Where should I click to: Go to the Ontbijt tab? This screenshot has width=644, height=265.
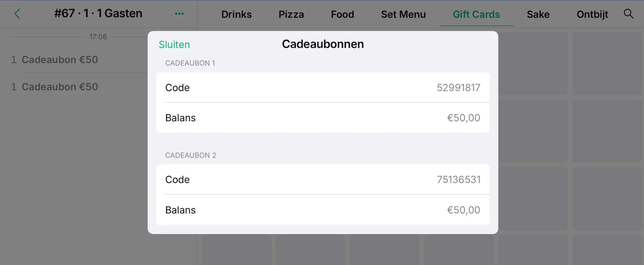(592, 14)
